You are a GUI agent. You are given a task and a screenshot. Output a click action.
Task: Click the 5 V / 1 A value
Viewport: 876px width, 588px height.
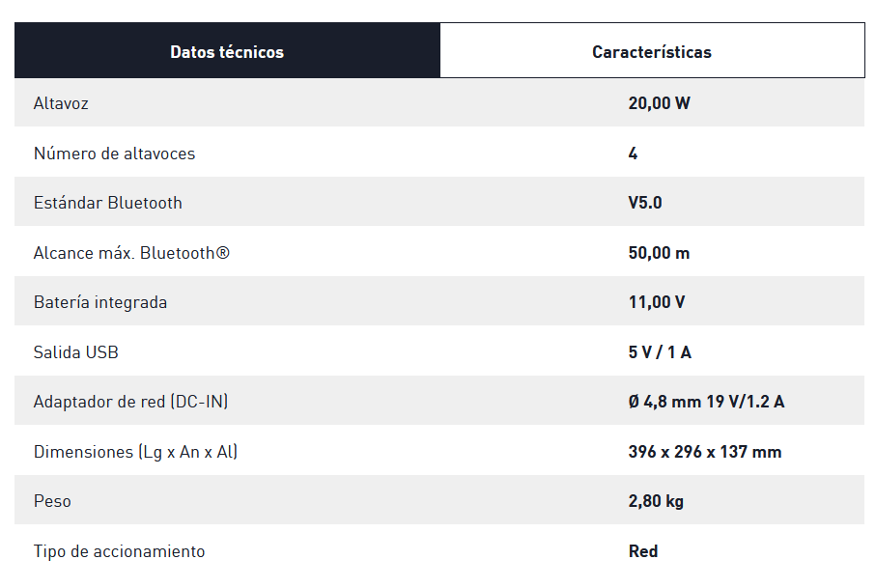point(660,352)
